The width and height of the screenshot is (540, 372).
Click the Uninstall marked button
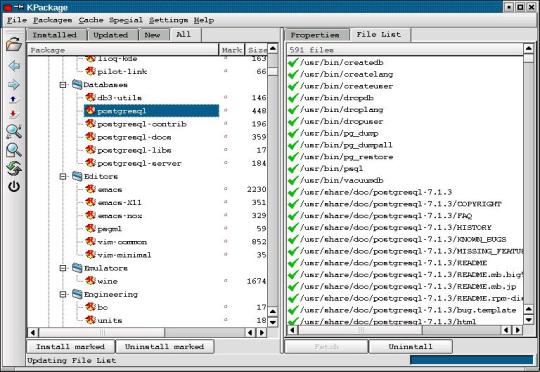165,347
